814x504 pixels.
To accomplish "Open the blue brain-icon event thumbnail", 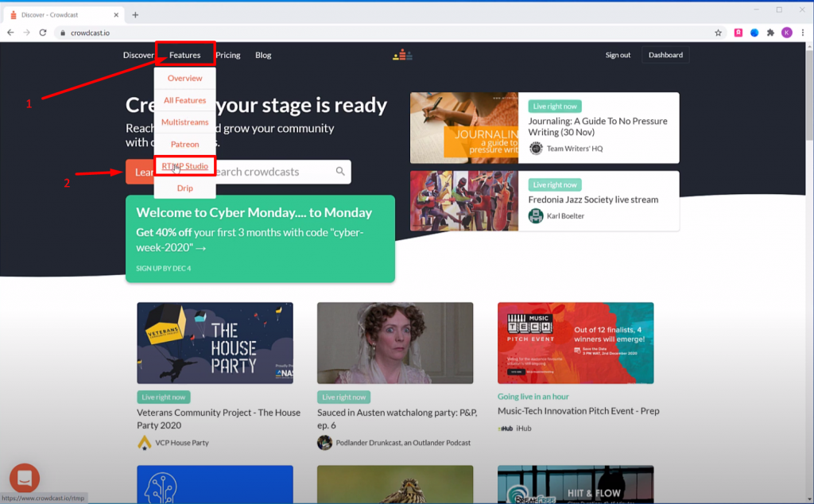I will tap(215, 484).
